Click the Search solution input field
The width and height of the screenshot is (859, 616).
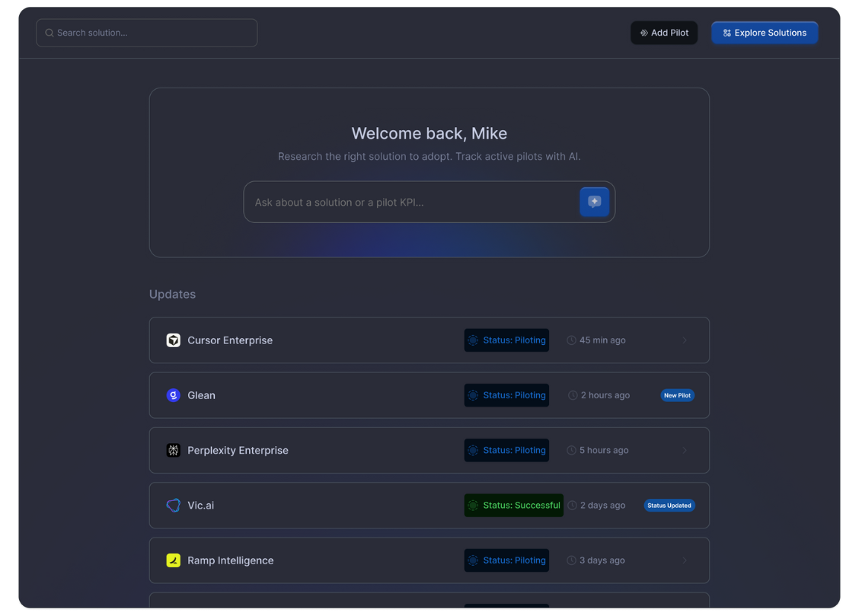click(x=147, y=33)
